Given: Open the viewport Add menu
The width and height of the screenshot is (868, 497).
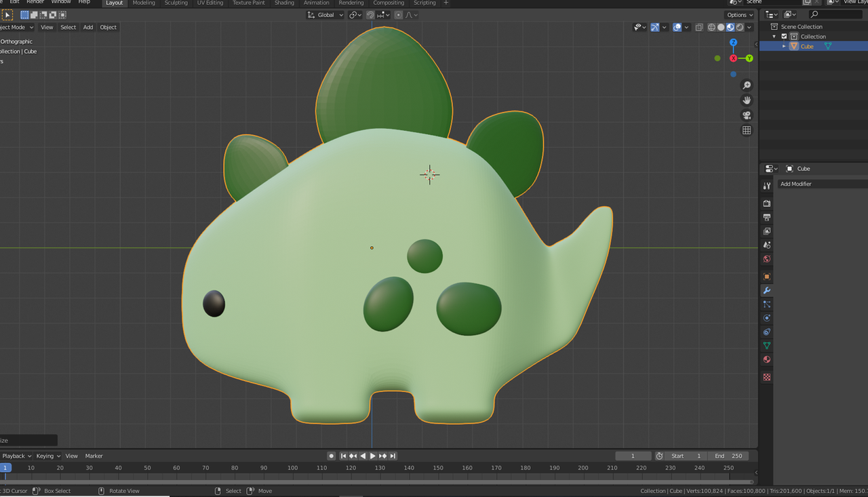Looking at the screenshot, I should point(88,27).
